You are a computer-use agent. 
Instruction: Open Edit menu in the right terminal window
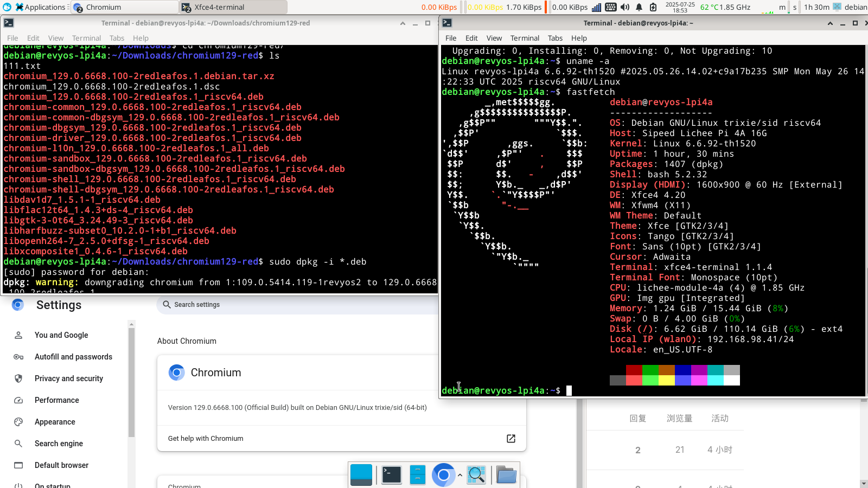point(471,38)
